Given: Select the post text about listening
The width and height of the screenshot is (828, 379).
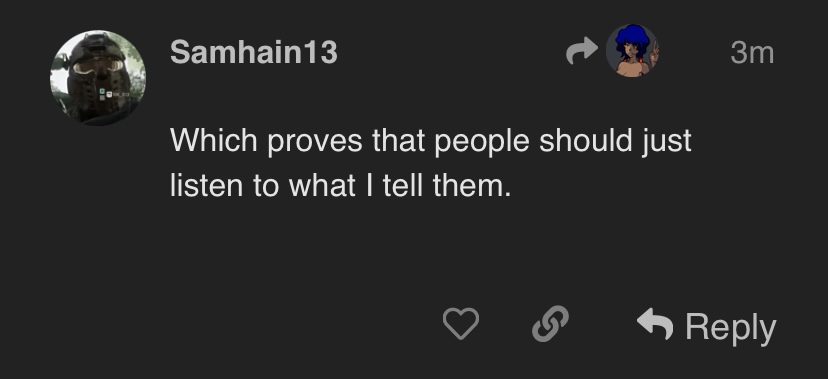Looking at the screenshot, I should 430,163.
